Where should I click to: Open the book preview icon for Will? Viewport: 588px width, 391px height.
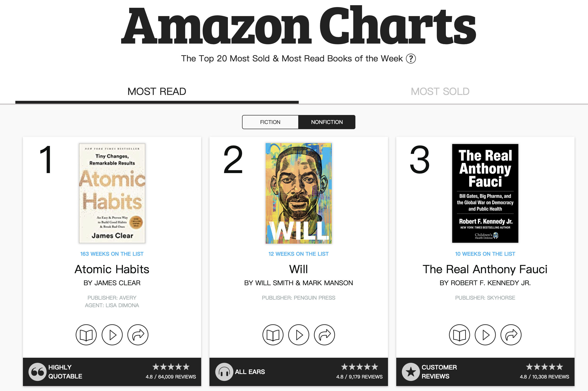click(273, 335)
